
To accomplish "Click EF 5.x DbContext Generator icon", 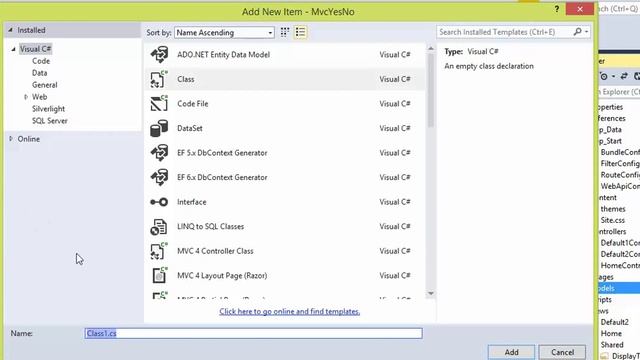I will point(159,153).
